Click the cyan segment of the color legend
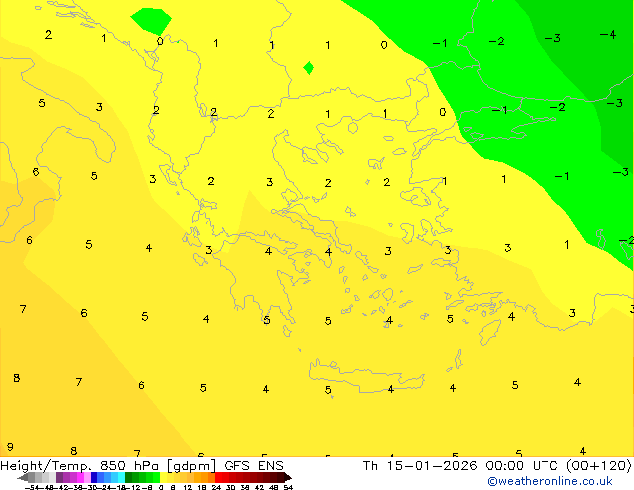Screen dimensions: 634x490 (x=121, y=477)
